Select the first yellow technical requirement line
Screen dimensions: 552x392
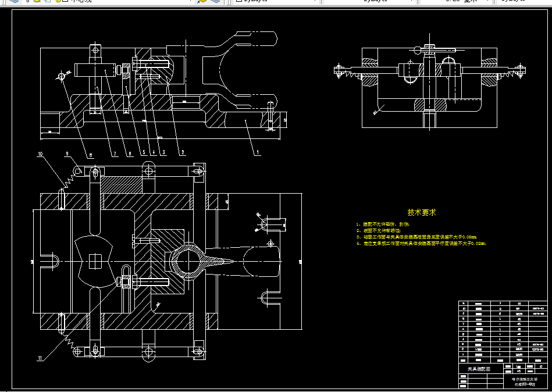[384, 223]
